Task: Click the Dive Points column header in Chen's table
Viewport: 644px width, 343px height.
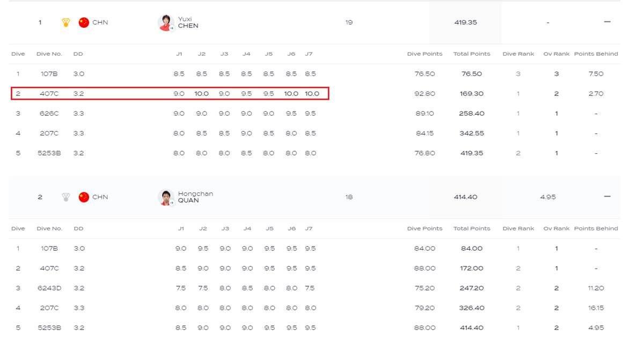Action: tap(425, 54)
